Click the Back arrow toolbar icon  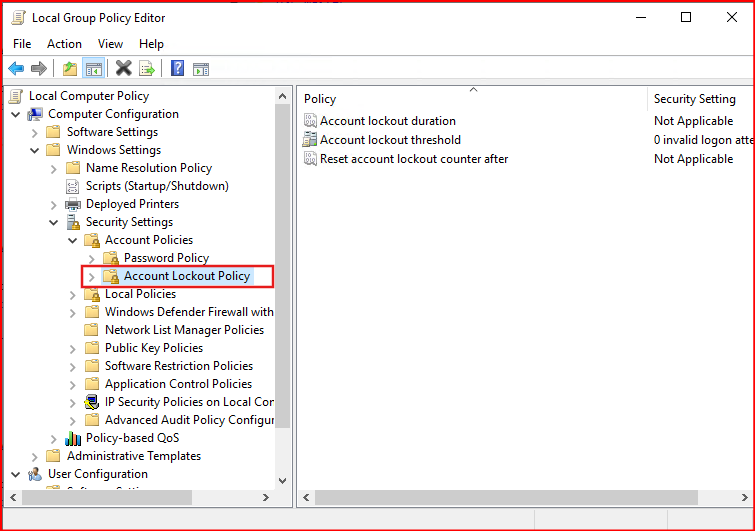(x=16, y=69)
